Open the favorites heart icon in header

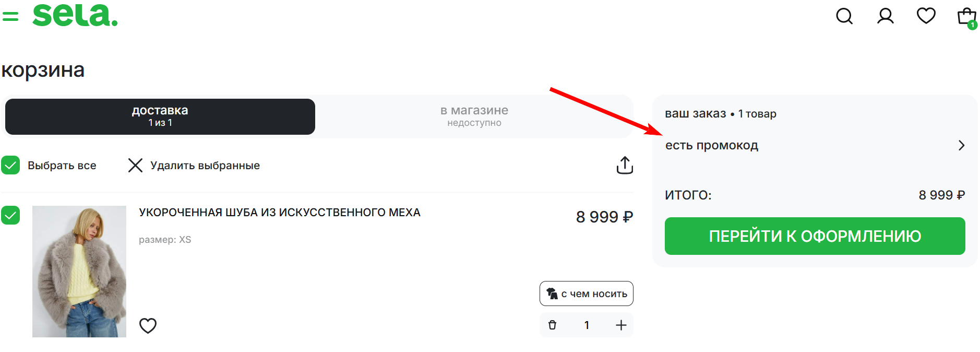pos(926,16)
